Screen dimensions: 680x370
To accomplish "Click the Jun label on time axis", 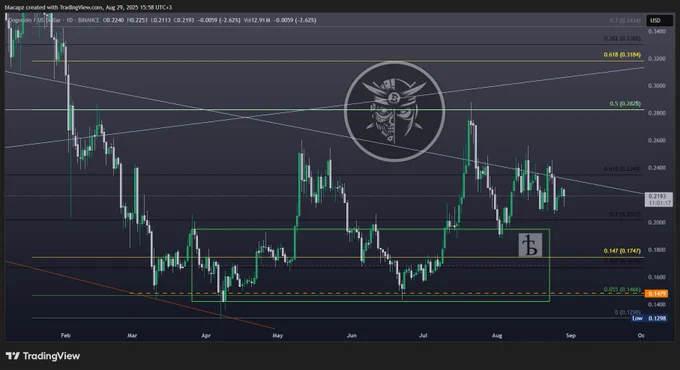I will tap(352, 335).
